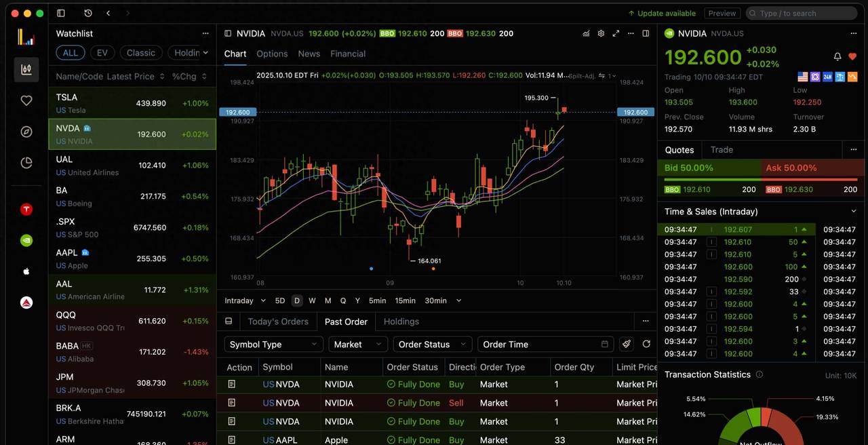Open the split panel layout icon
The height and width of the screenshot is (445, 868).
tap(645, 33)
